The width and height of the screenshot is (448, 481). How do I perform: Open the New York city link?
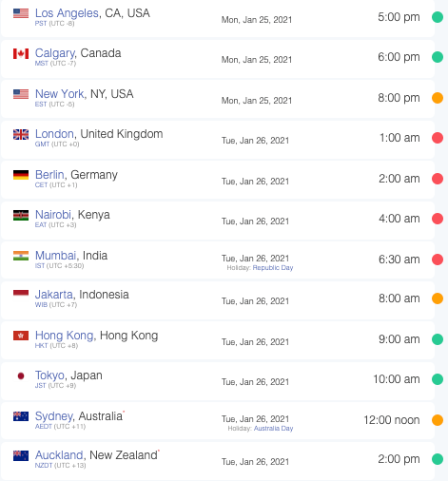click(x=60, y=94)
